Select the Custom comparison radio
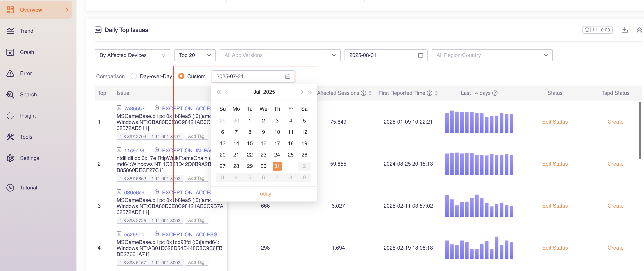 pos(181,76)
